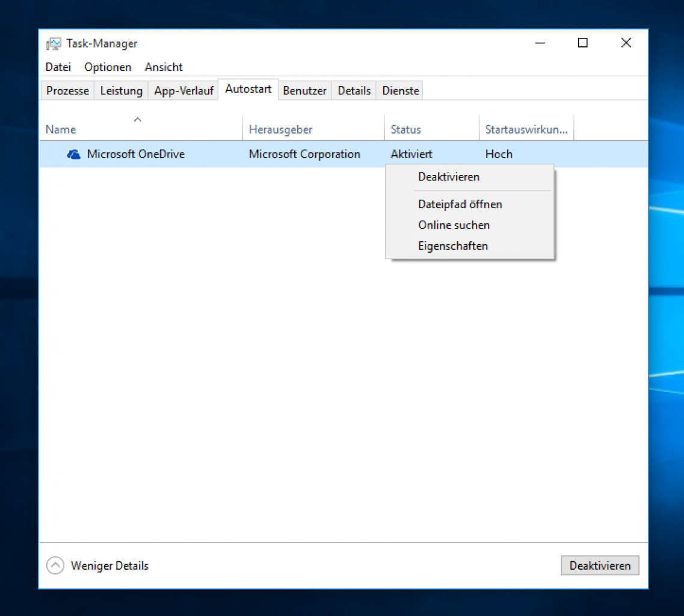This screenshot has height=616, width=684.
Task: Switch to the Dienste tab
Action: click(401, 91)
